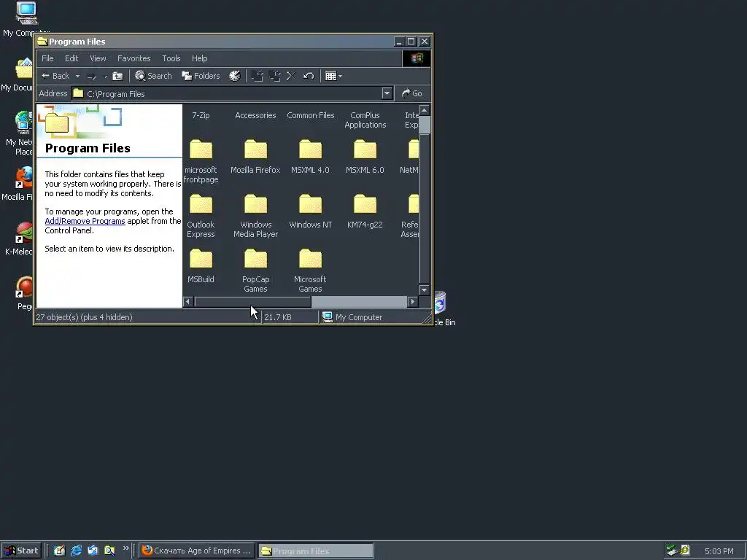Click the Go button

[x=412, y=93]
